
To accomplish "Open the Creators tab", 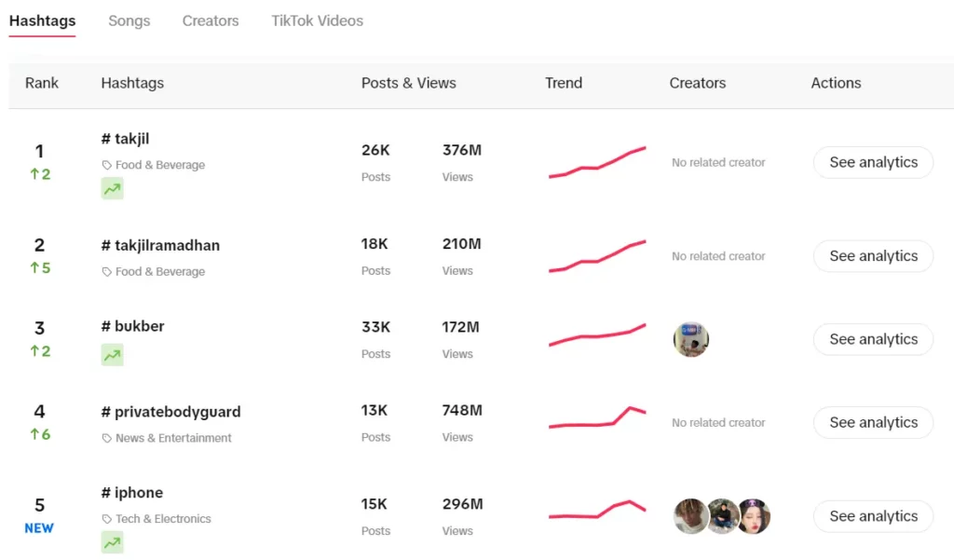I will [x=210, y=20].
